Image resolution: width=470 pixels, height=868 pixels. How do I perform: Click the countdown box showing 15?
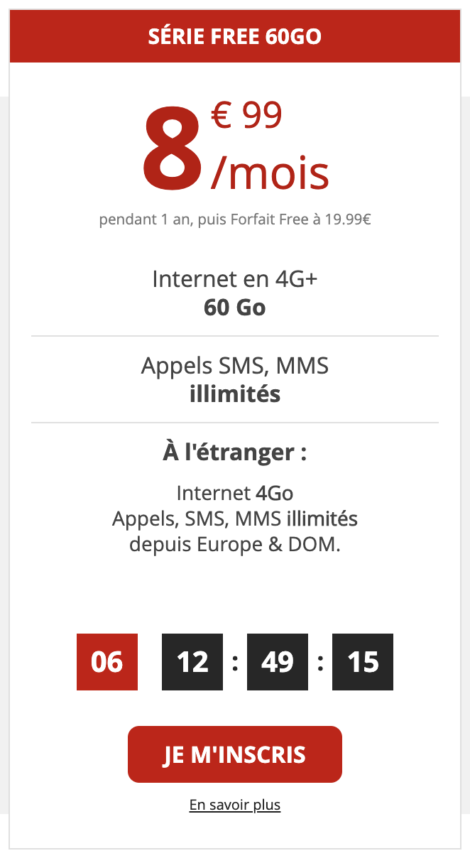[x=363, y=662]
